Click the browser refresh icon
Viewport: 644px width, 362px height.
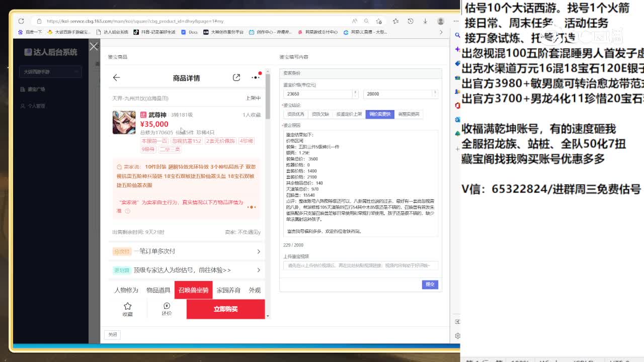pos(21,21)
